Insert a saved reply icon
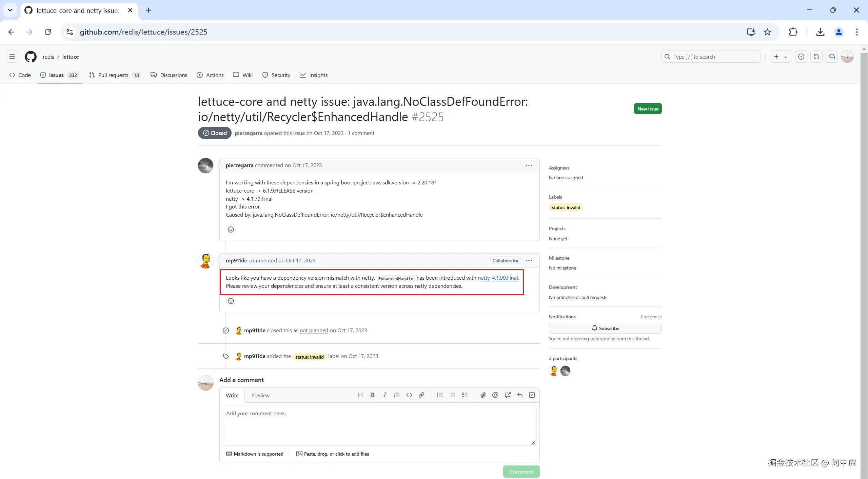868x479 pixels. [x=520, y=395]
